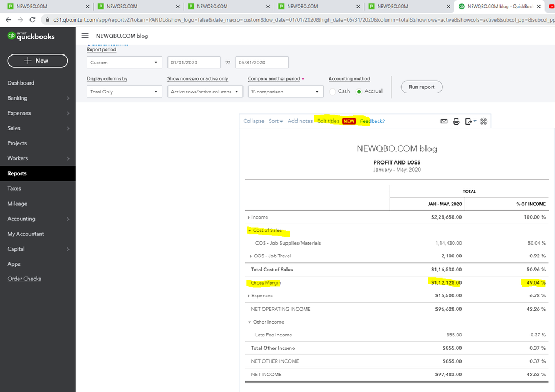Viewport: 555px width, 392px height.
Task: Open the % comparison dropdown
Action: pos(285,92)
